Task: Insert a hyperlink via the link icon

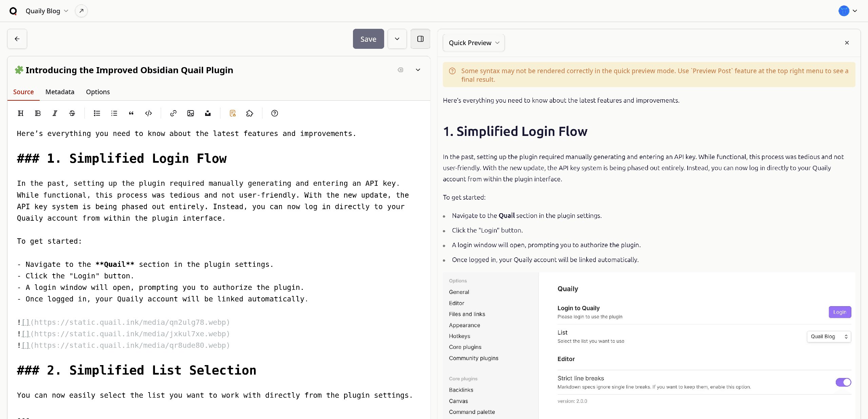Action: click(x=173, y=113)
